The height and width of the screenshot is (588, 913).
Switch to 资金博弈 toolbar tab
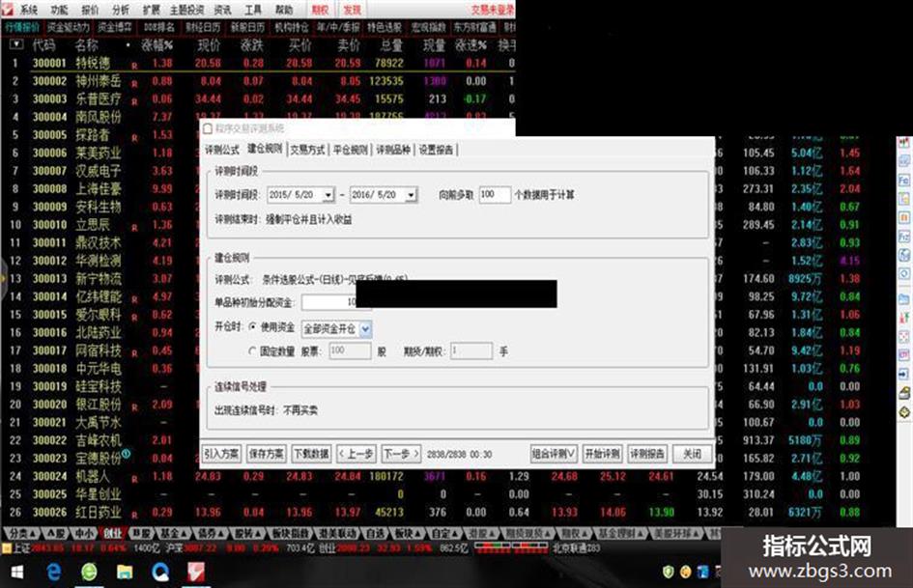tap(115, 27)
